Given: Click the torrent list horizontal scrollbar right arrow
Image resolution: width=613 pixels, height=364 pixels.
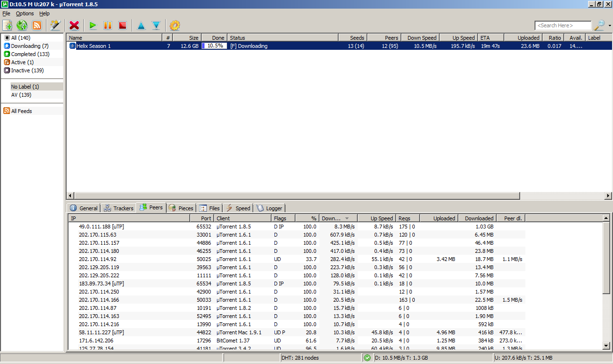Looking at the screenshot, I should click(x=608, y=196).
